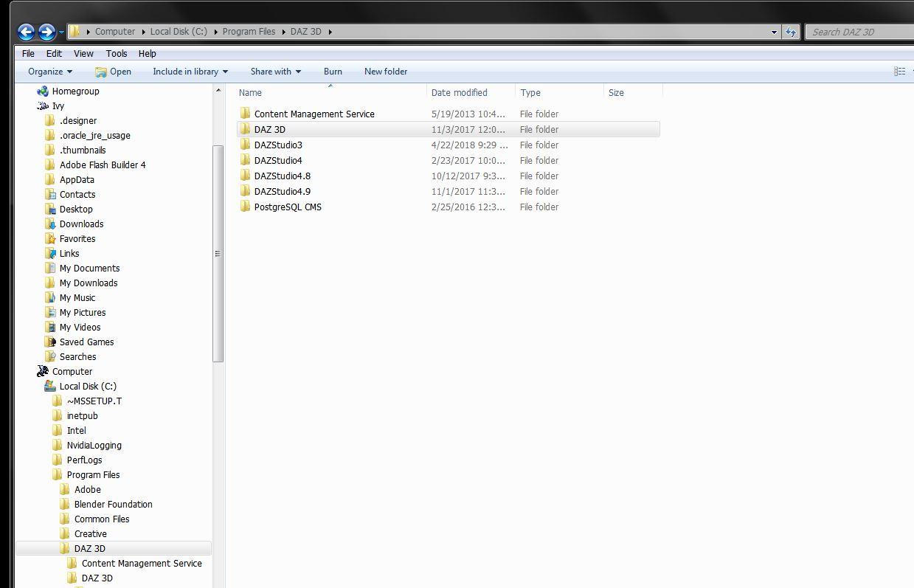
Task: Click the Open toolbar button
Action: point(113,72)
